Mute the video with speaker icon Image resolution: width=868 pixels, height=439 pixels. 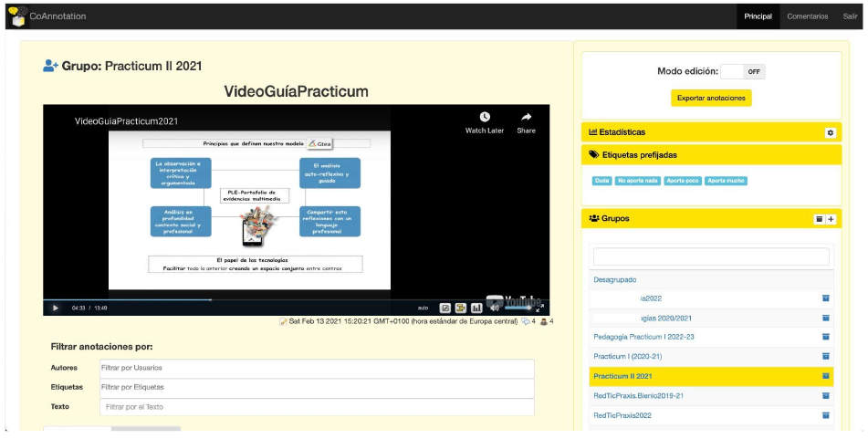tap(494, 308)
